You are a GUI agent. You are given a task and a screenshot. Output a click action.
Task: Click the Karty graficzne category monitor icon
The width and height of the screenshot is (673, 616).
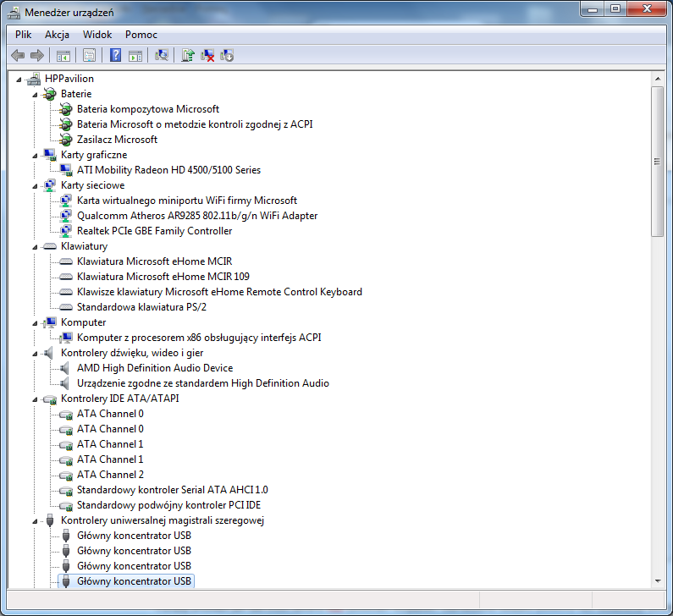click(50, 155)
